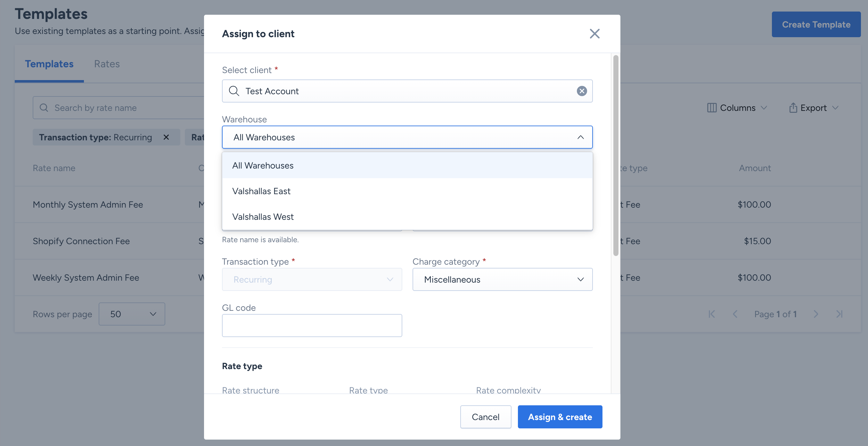Click Create Template button
Image resolution: width=868 pixels, height=446 pixels.
(816, 24)
